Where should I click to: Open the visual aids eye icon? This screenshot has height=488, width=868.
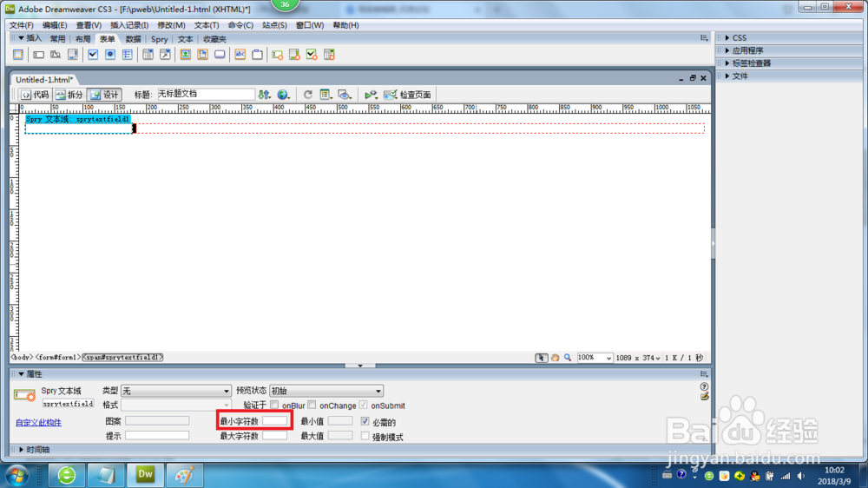coord(345,95)
